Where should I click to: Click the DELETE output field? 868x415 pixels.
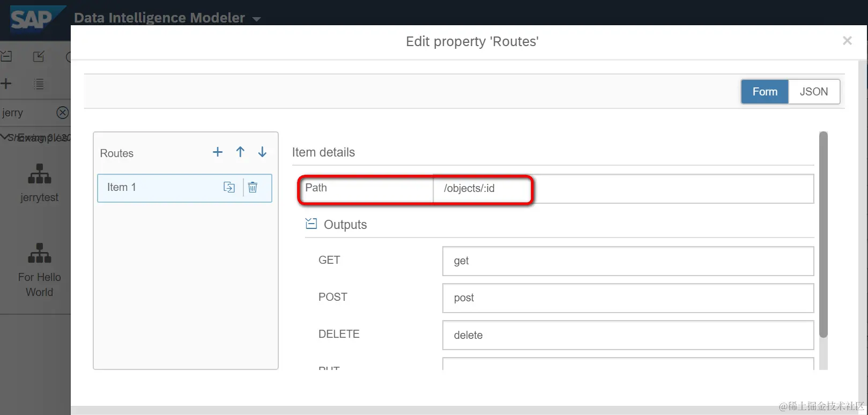tap(628, 335)
